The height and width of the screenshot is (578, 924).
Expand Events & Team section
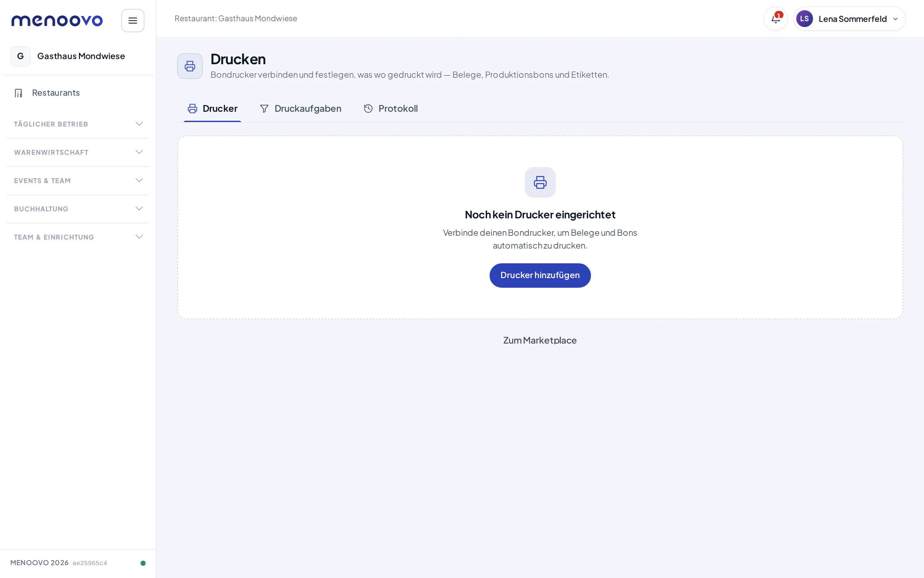click(78, 181)
